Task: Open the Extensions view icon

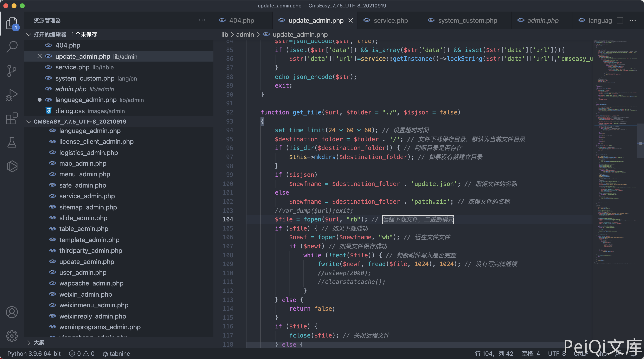Action: pyautogui.click(x=12, y=118)
